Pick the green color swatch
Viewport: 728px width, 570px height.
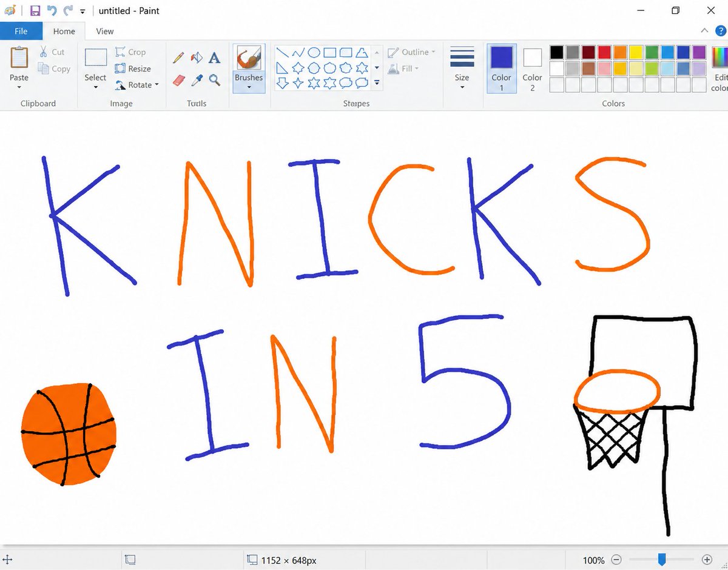pos(652,53)
